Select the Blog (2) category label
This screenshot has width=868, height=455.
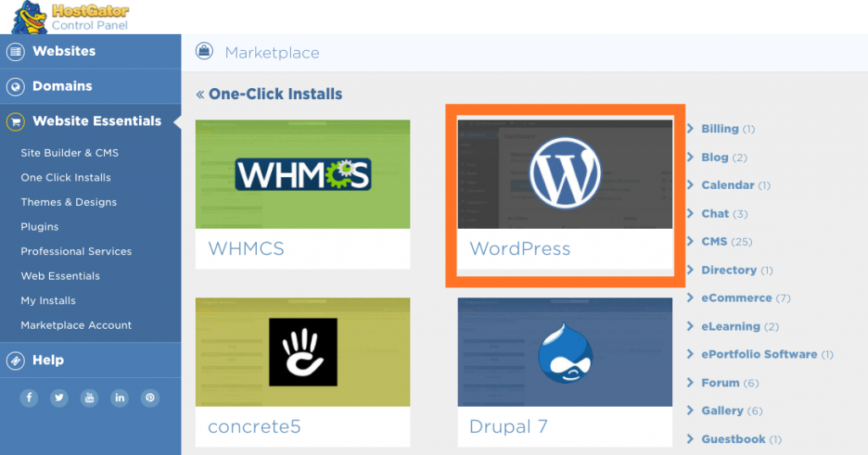(724, 158)
